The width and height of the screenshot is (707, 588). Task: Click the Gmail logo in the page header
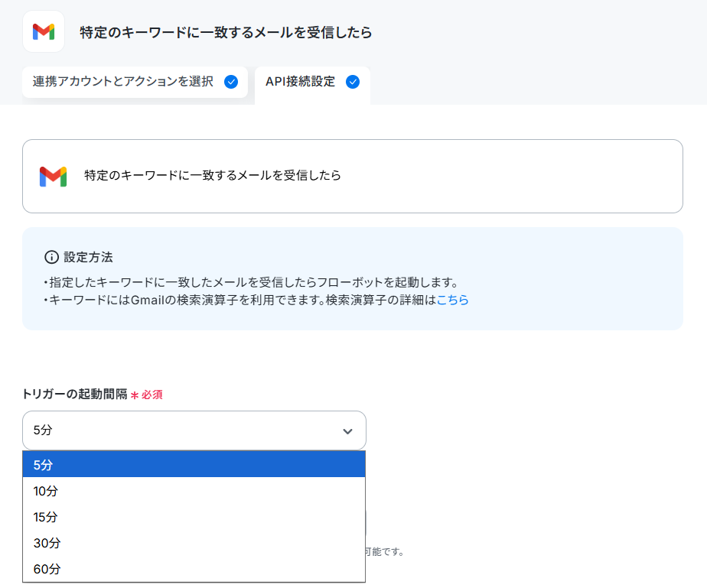click(x=44, y=31)
